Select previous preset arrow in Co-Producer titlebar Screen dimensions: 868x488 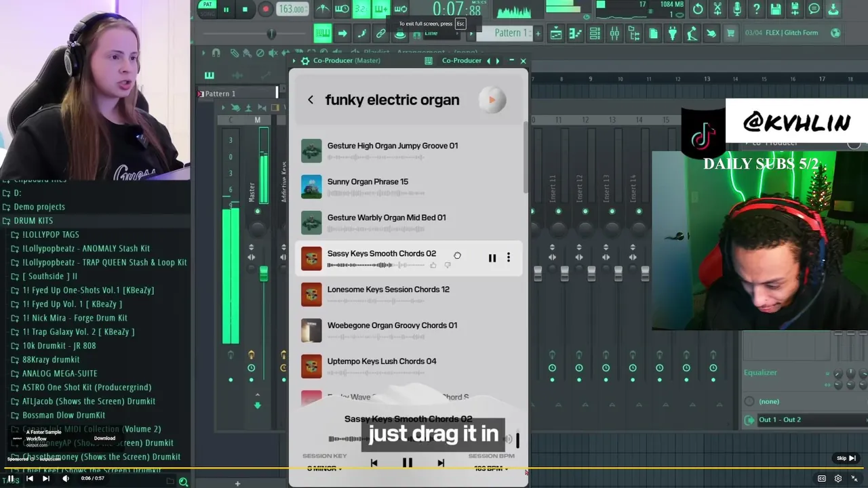pyautogui.click(x=488, y=60)
